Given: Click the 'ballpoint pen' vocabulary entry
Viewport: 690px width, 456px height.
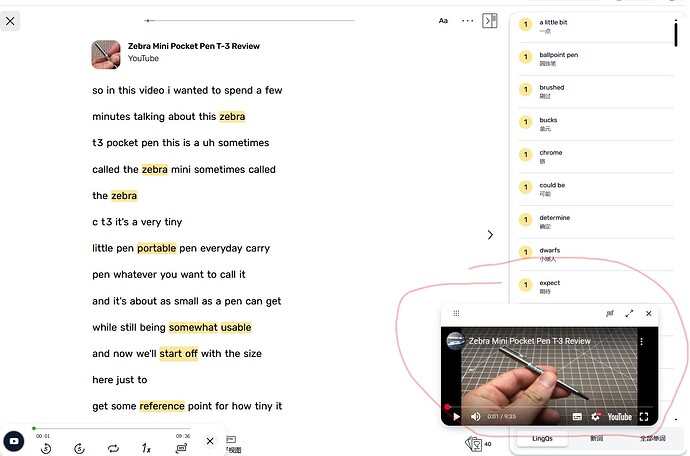Looking at the screenshot, I should click(x=558, y=55).
